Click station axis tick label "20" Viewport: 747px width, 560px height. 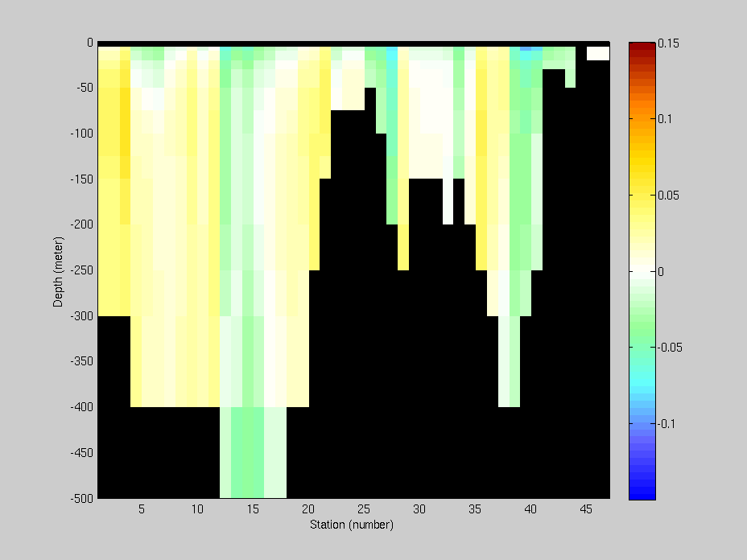[308, 509]
